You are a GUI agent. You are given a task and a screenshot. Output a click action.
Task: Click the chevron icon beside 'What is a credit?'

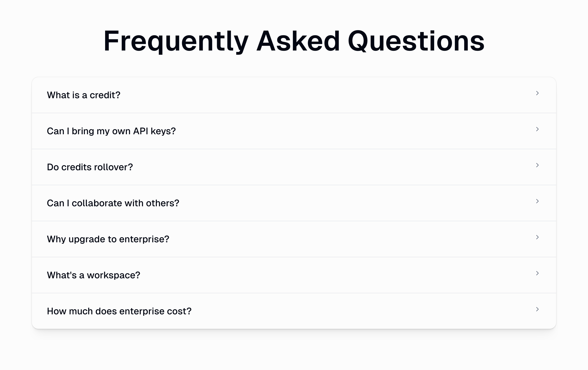537,93
